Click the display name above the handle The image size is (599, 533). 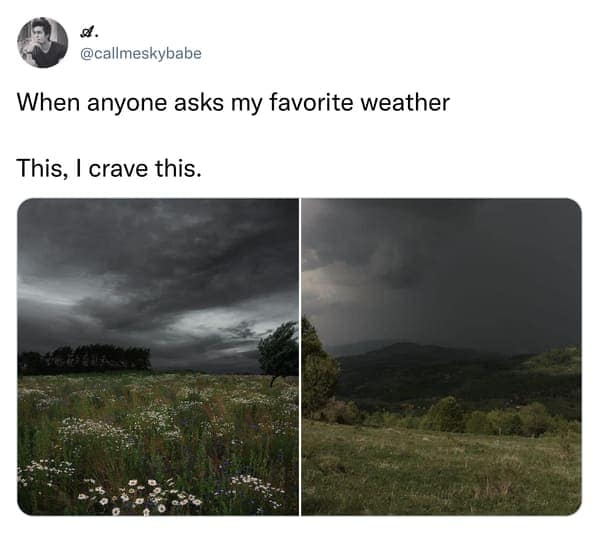(89, 32)
